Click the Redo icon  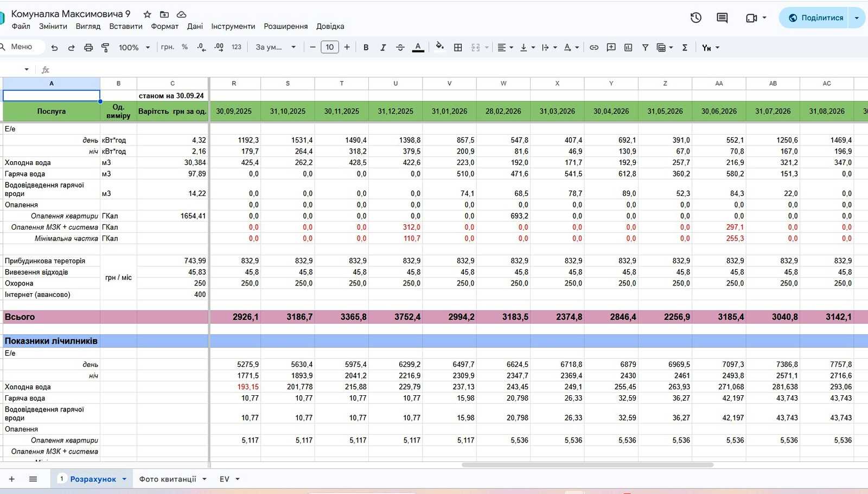point(71,48)
